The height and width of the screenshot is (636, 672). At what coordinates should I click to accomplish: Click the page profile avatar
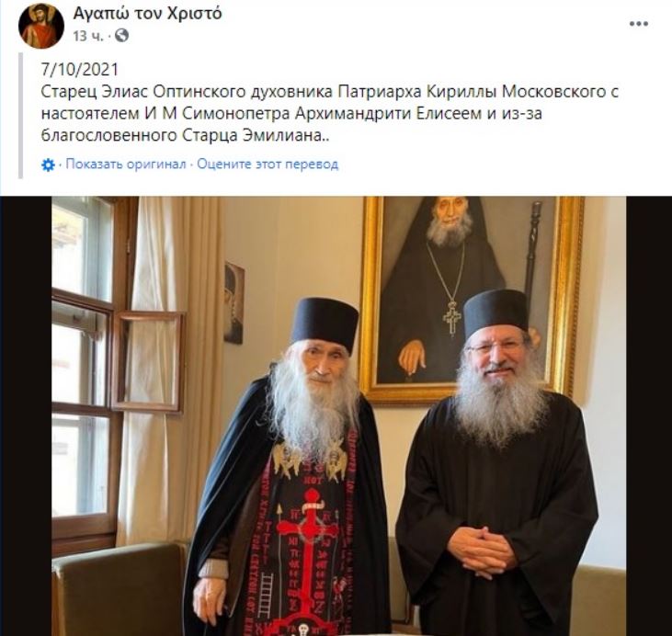(x=41, y=26)
